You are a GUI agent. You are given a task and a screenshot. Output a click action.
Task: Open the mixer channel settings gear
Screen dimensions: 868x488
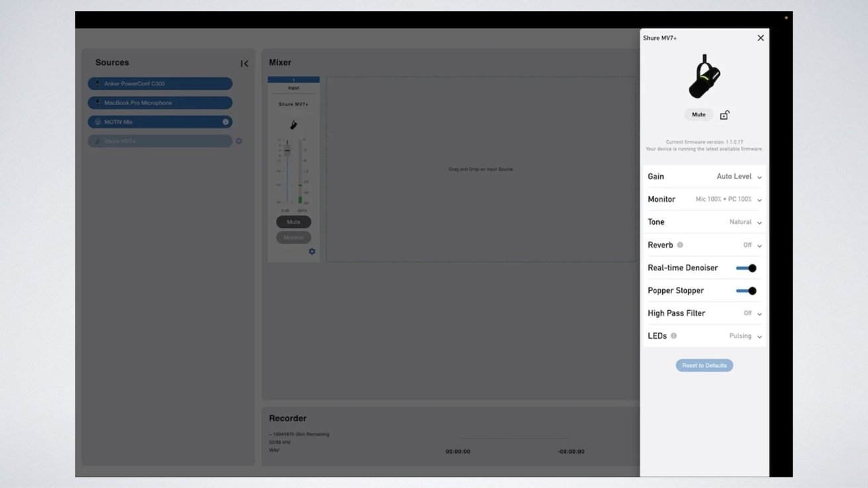[312, 251]
